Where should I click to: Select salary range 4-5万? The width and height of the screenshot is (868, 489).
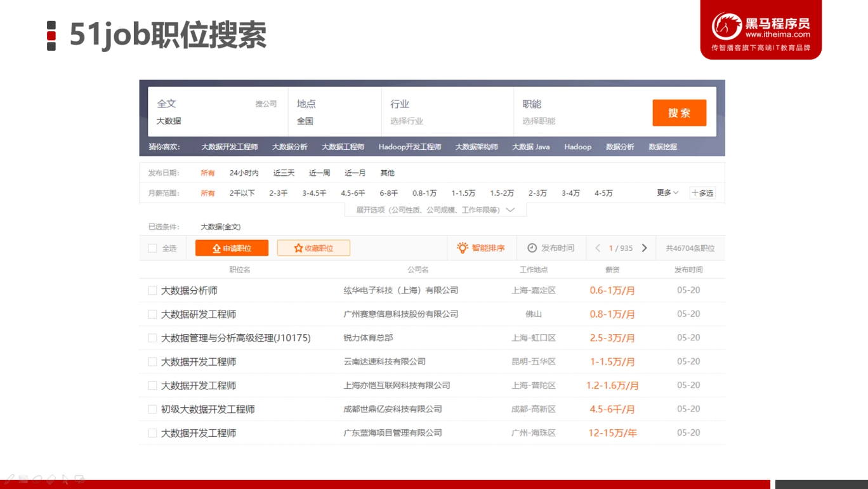tap(603, 193)
